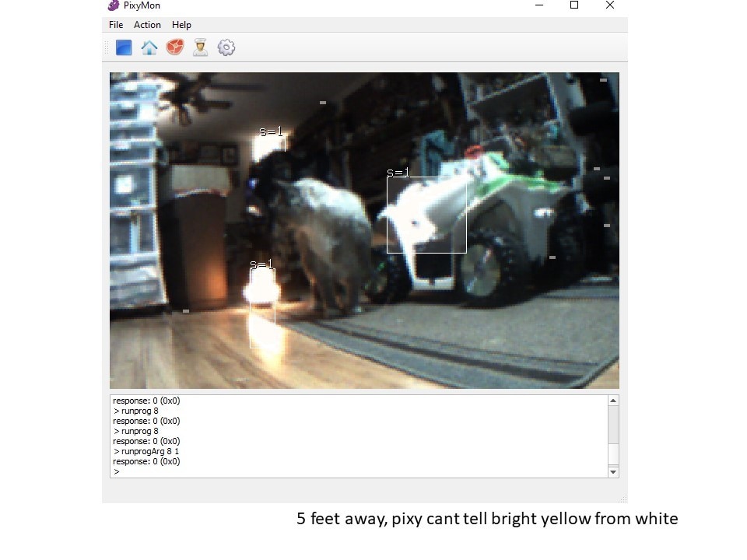Open the File menu
This screenshot has width=747, height=560.
point(116,25)
